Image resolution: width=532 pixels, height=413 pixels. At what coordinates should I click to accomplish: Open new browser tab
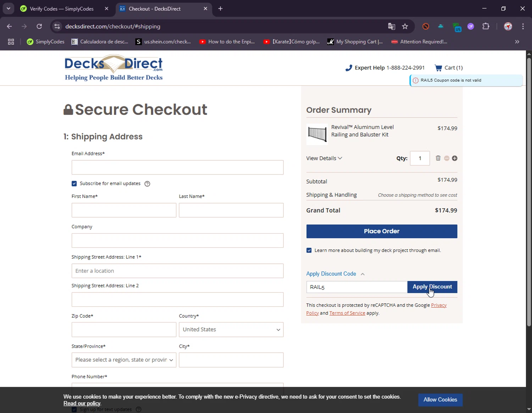point(220,9)
